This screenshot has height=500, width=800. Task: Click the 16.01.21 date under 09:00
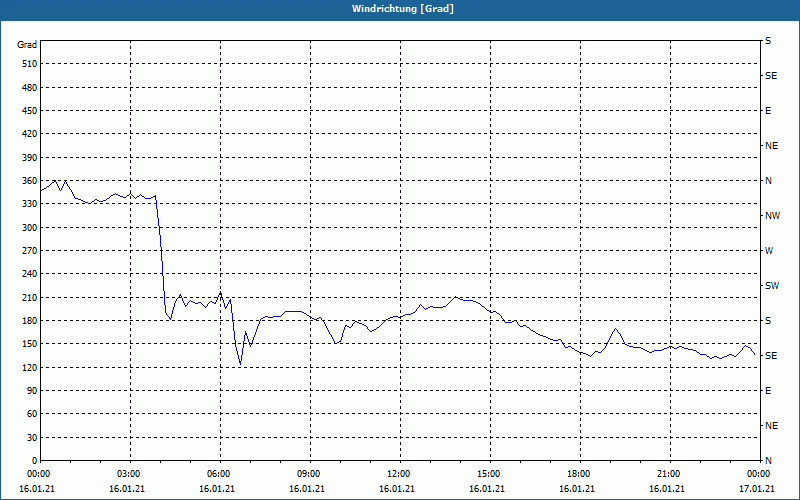(x=307, y=489)
